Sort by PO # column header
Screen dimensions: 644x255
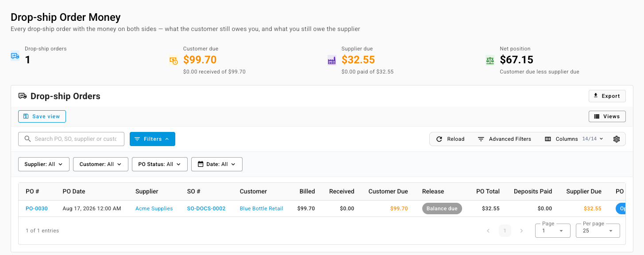point(32,192)
